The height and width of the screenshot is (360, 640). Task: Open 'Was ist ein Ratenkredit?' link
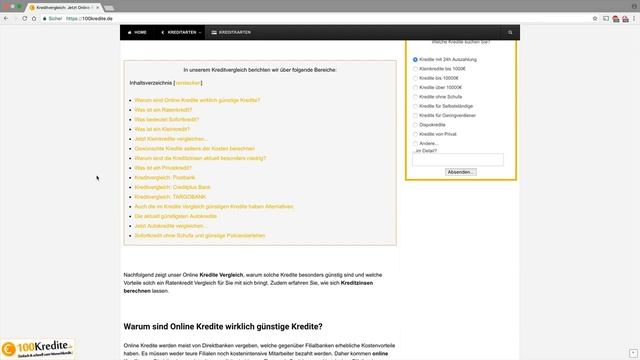[163, 110]
